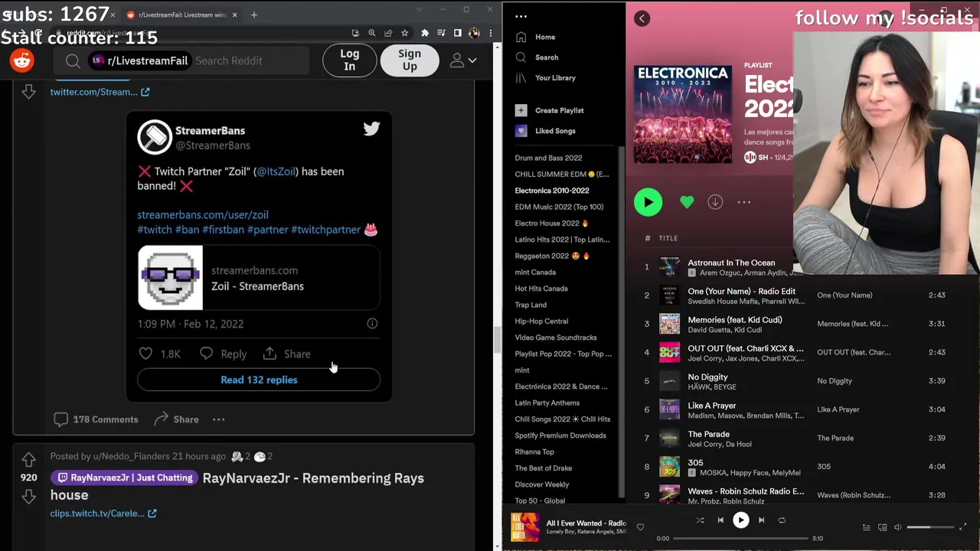Share this page from the address bar
The height and width of the screenshot is (551, 980).
point(388,33)
